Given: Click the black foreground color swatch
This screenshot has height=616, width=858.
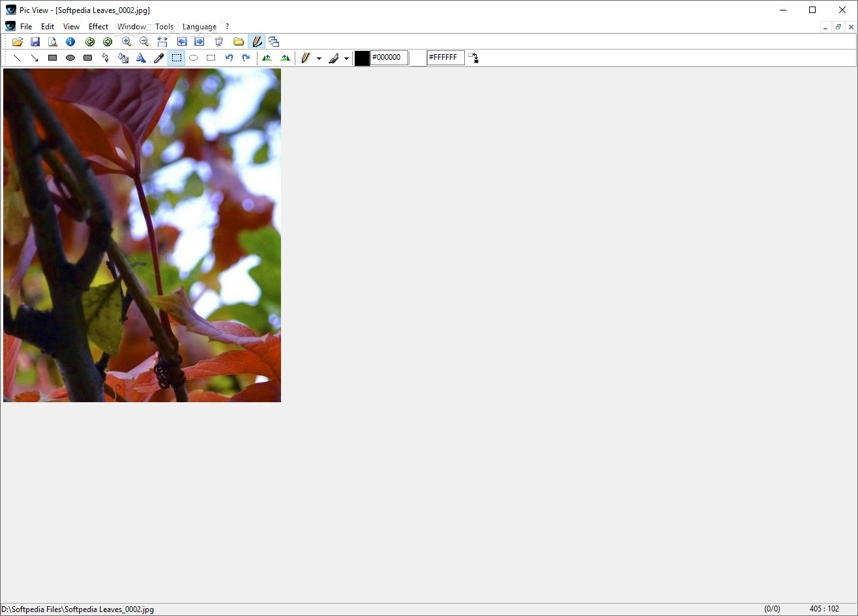Looking at the screenshot, I should coord(362,58).
